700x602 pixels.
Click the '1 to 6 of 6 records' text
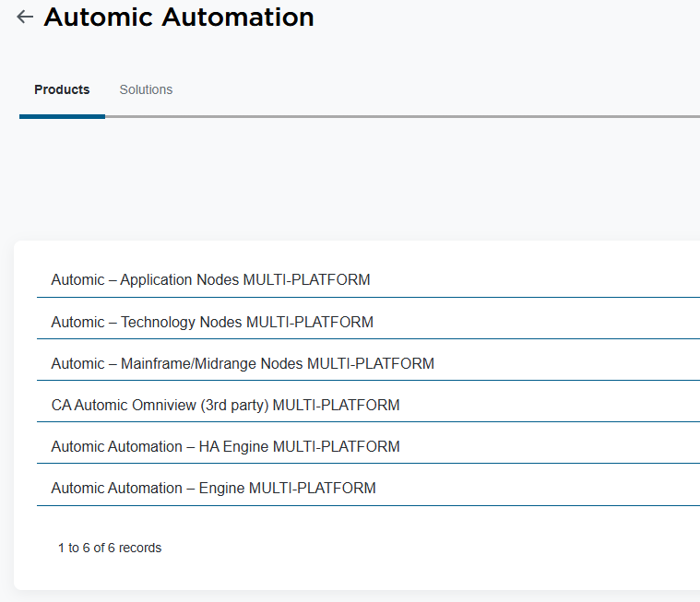coord(110,548)
